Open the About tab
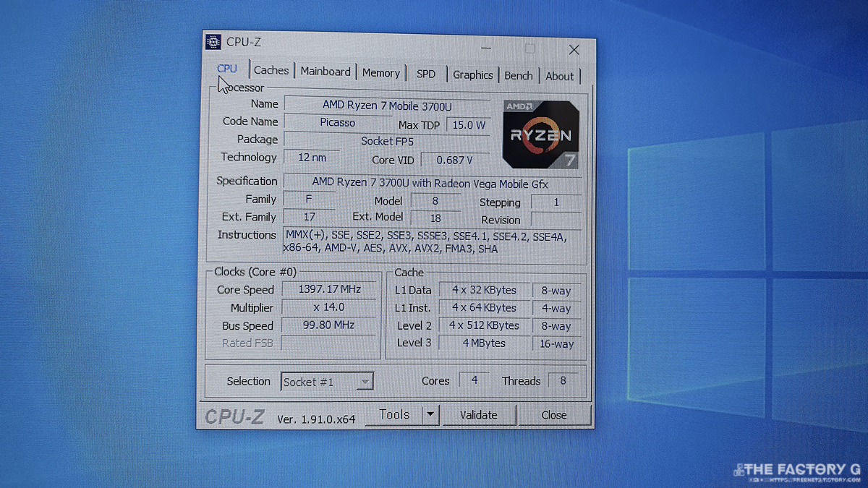 click(560, 76)
